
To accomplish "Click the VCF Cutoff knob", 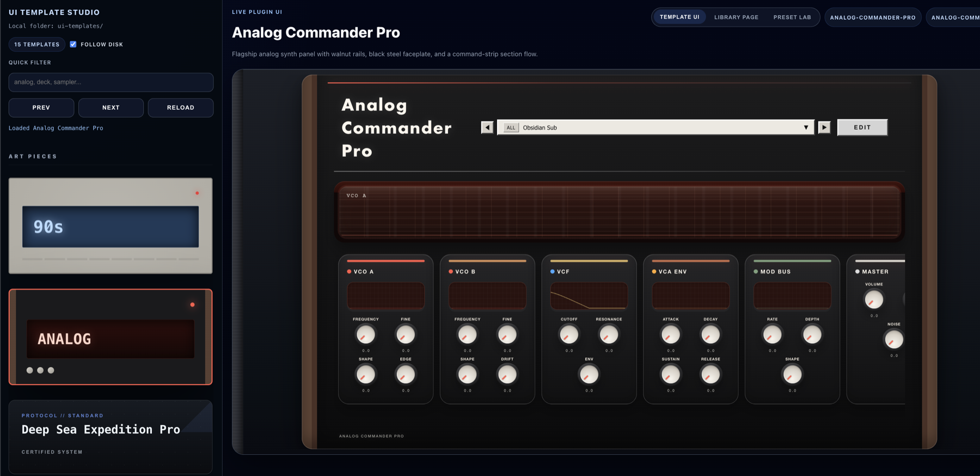I will pyautogui.click(x=569, y=335).
